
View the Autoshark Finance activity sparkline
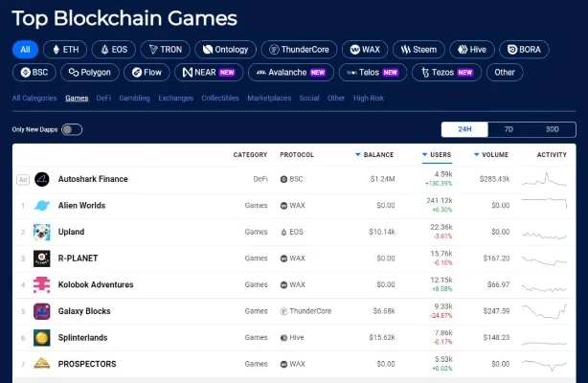(544, 179)
